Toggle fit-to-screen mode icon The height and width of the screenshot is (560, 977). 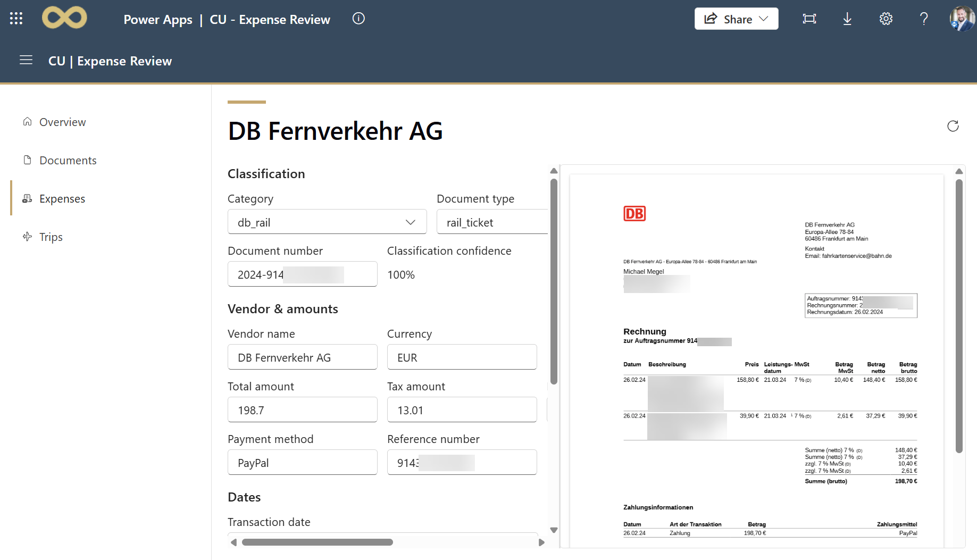809,19
